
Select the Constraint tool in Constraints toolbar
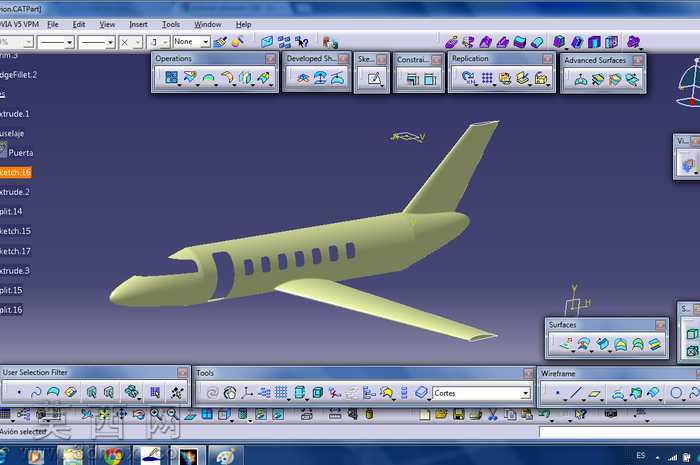pos(430,79)
